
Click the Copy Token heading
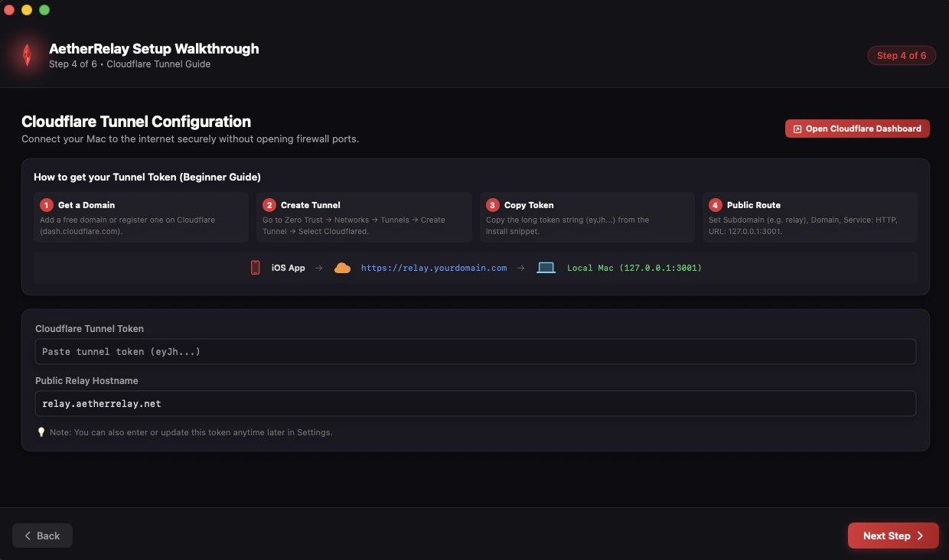click(x=529, y=205)
